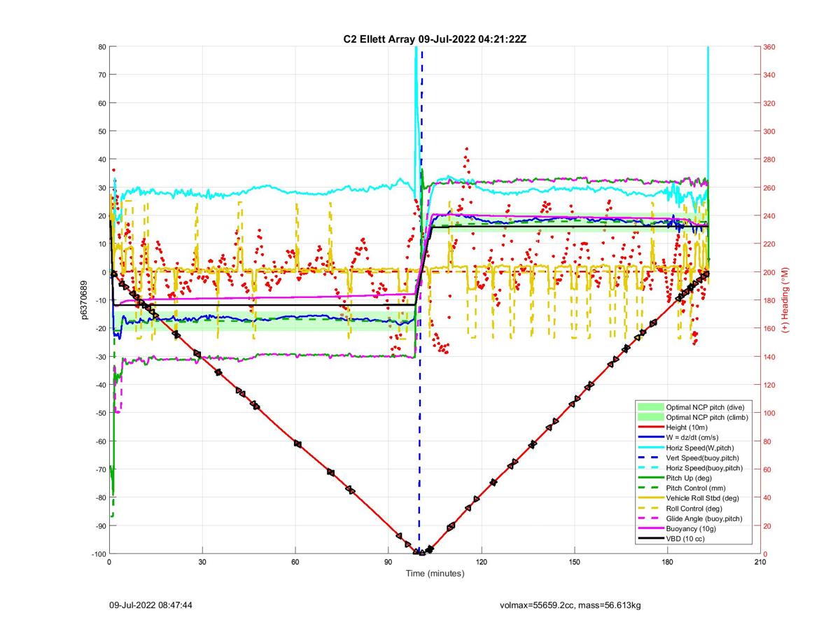The height and width of the screenshot is (622, 840).
Task: Click the black line swatch beside 'VBD (10 cc)'
Action: pos(650,539)
